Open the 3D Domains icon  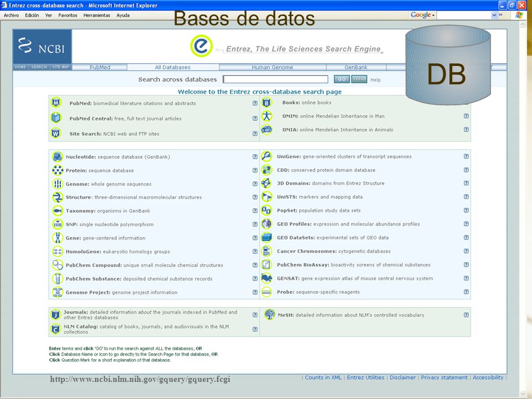tap(267, 183)
